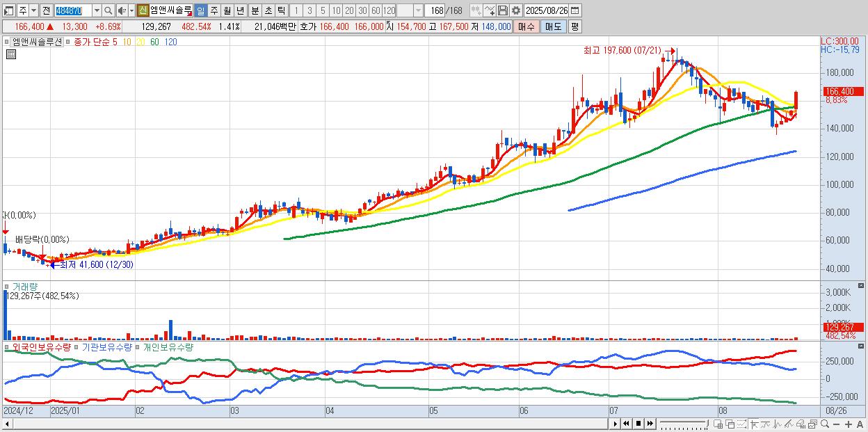Click the add indicator line icon
Screen dimensions: 868x432
(490, 10)
